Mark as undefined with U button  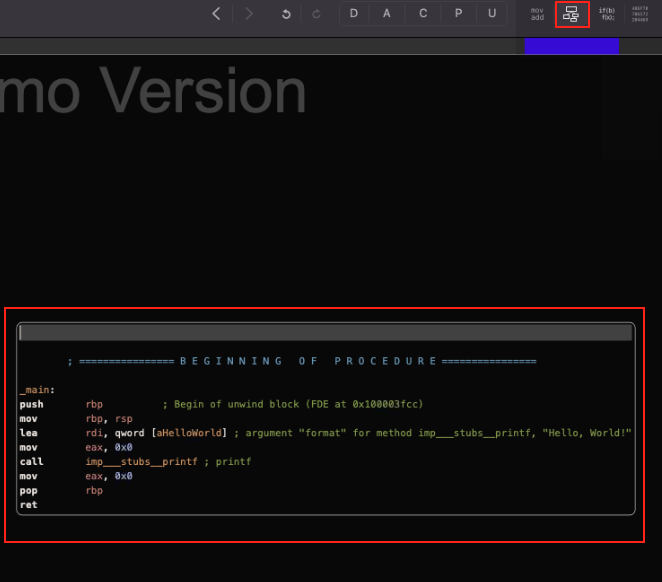pyautogui.click(x=491, y=14)
